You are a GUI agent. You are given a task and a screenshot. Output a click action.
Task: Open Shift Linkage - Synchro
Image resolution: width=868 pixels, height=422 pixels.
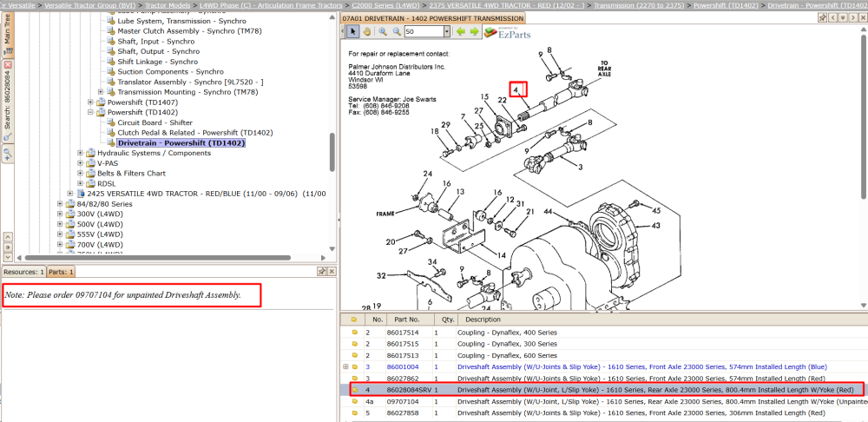(158, 62)
